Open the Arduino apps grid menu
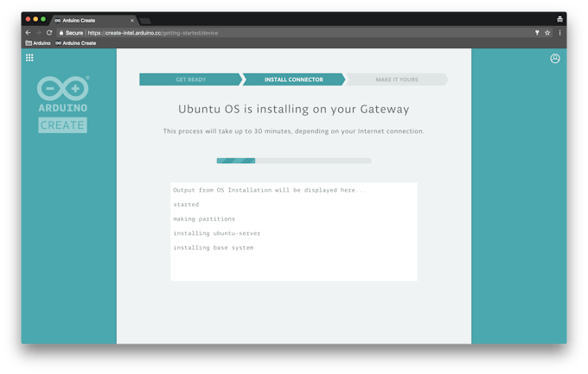This screenshot has height=374, width=588. tap(29, 58)
